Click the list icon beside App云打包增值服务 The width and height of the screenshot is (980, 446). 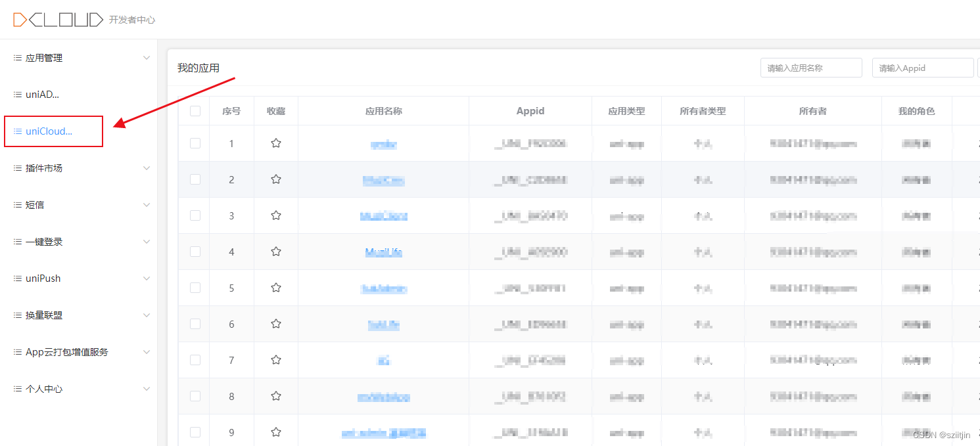[18, 352]
